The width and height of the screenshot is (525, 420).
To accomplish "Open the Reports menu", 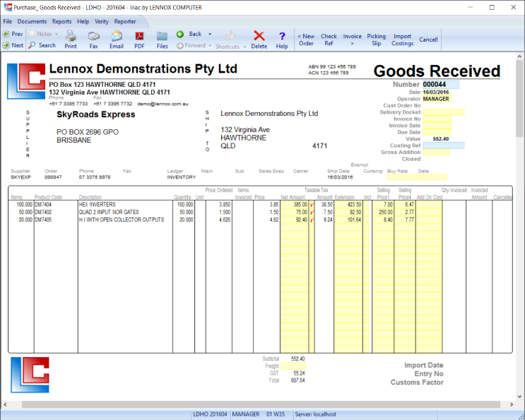I will [x=61, y=21].
